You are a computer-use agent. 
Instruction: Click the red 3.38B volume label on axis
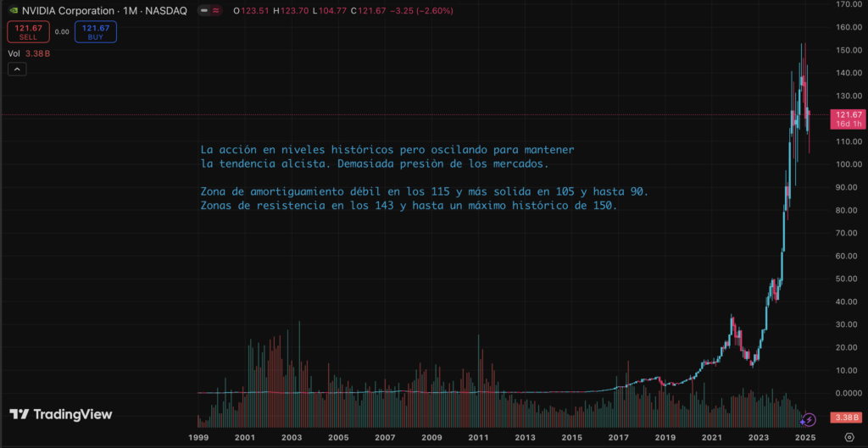click(x=848, y=417)
